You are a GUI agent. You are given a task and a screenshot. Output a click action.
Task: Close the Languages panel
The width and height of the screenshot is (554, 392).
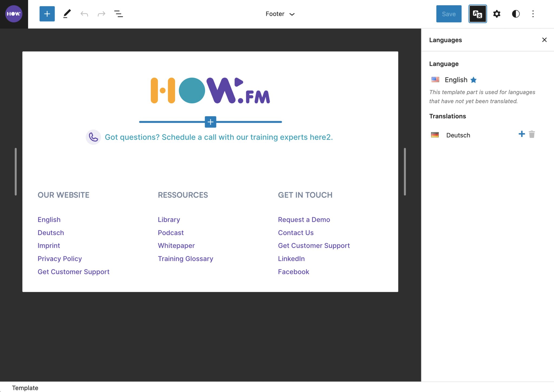coord(544,40)
